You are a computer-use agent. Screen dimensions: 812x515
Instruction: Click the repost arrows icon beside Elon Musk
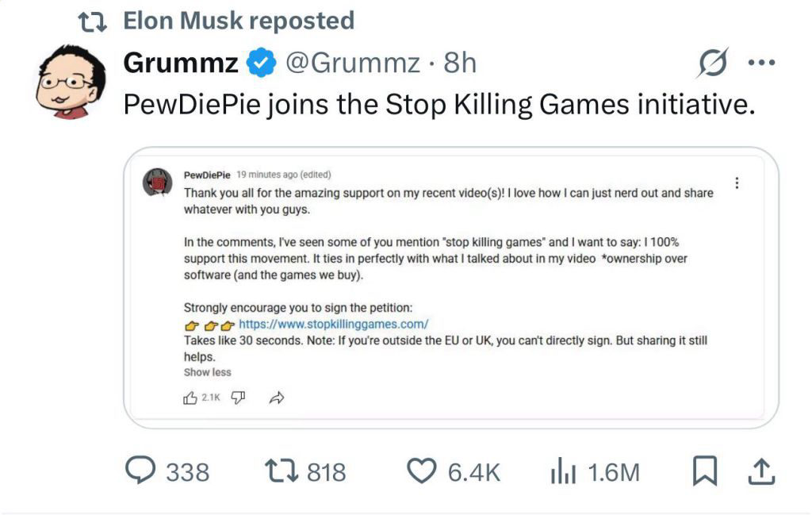pyautogui.click(x=93, y=21)
